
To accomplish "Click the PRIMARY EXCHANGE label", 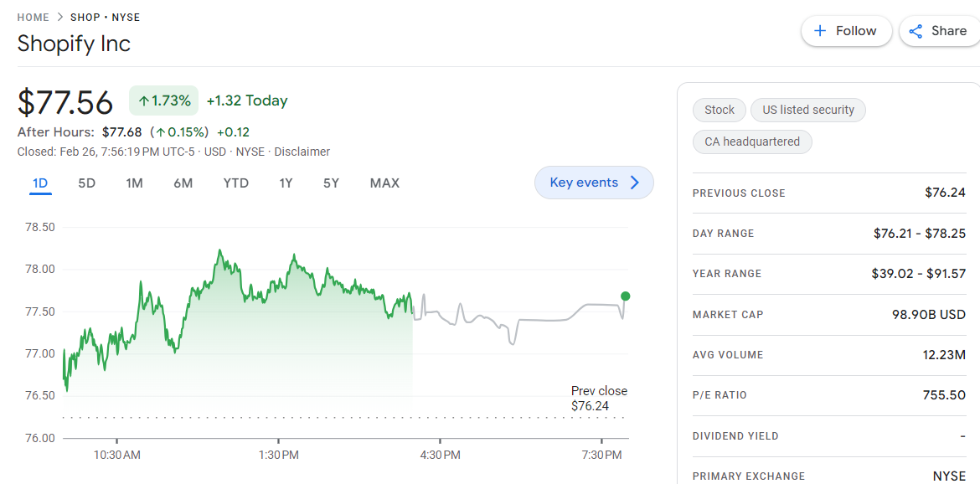I will tap(749, 476).
